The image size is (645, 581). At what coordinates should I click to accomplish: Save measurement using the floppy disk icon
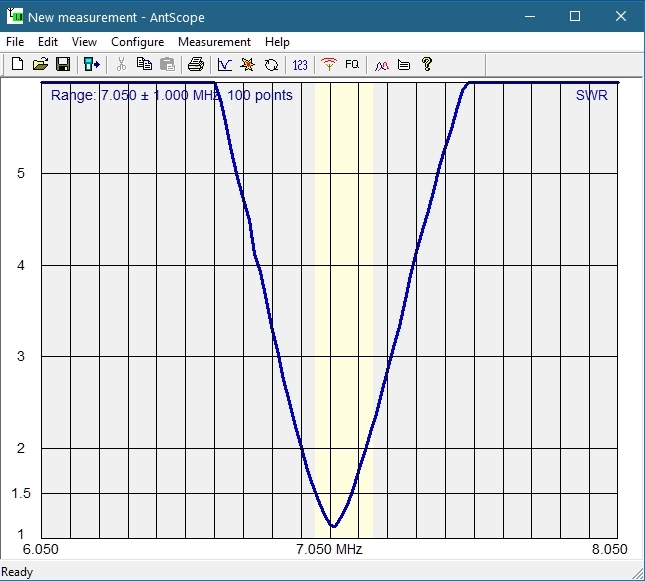(62, 64)
